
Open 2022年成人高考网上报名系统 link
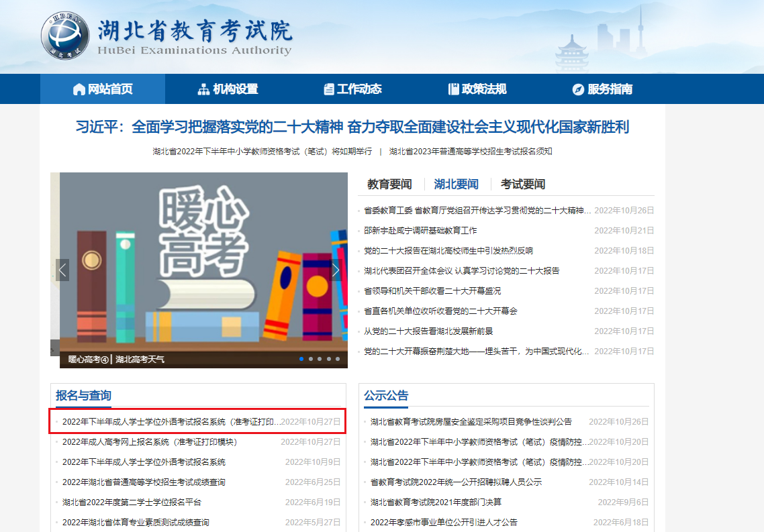pos(150,441)
